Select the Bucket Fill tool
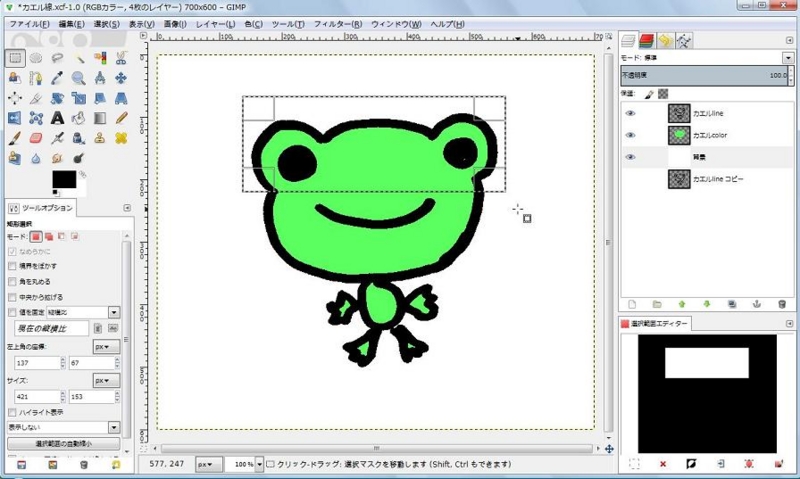 click(x=79, y=118)
